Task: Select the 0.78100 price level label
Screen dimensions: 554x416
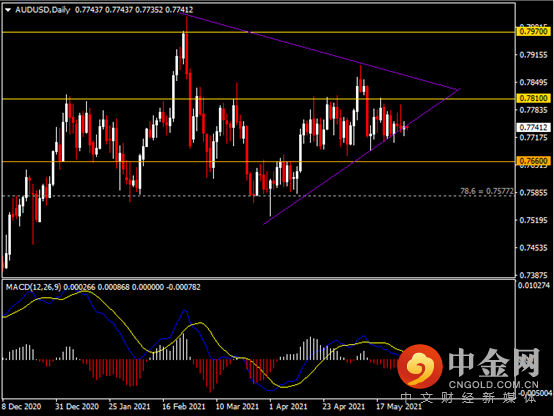Action: coord(534,98)
